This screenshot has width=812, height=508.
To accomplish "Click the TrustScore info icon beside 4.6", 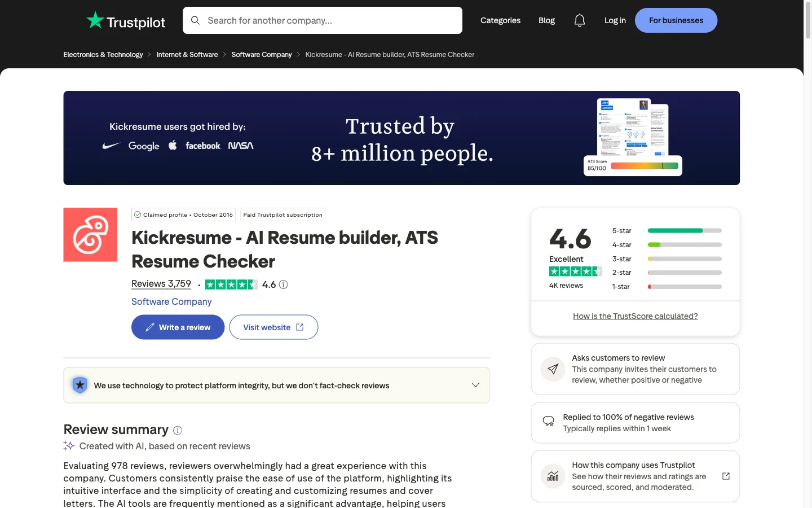I will tap(284, 284).
